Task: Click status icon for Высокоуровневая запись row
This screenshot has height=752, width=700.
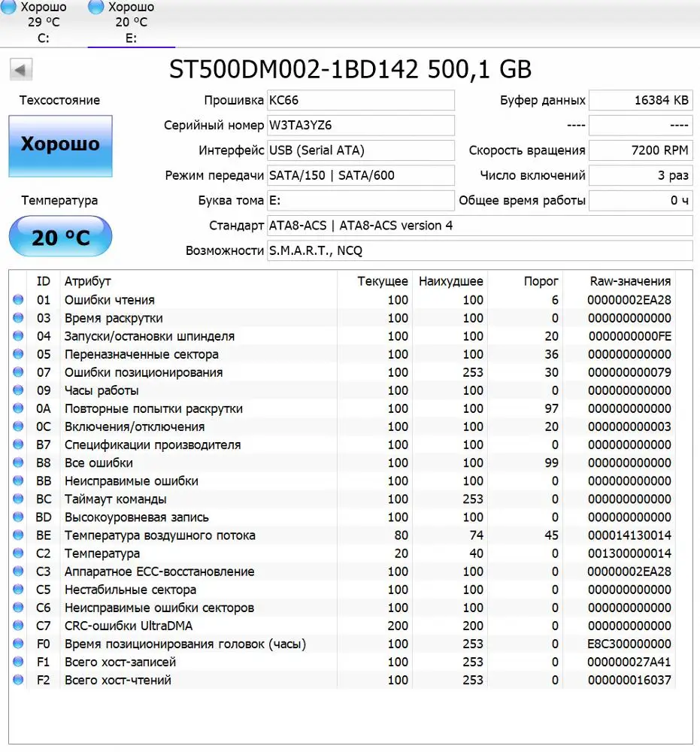Action: (18, 517)
